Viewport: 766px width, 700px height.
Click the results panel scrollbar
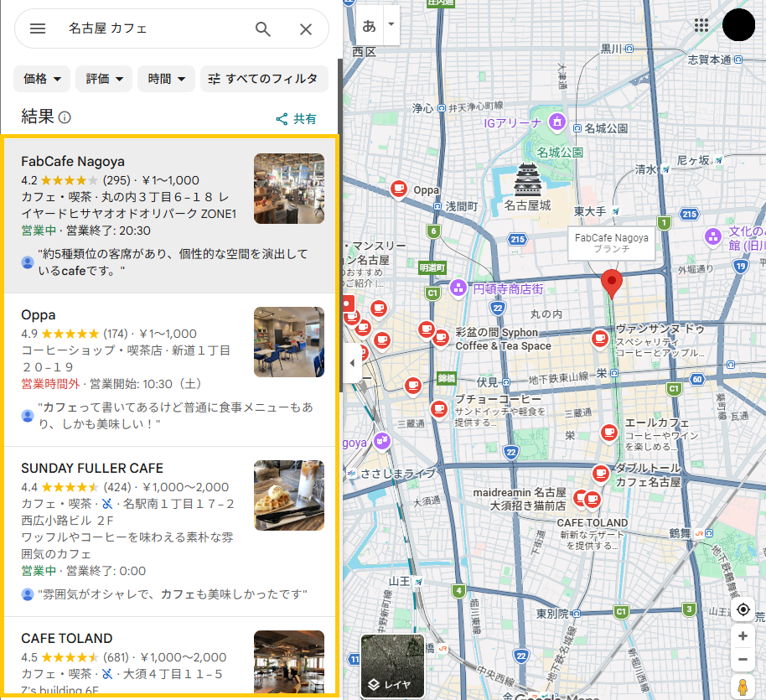(339, 225)
